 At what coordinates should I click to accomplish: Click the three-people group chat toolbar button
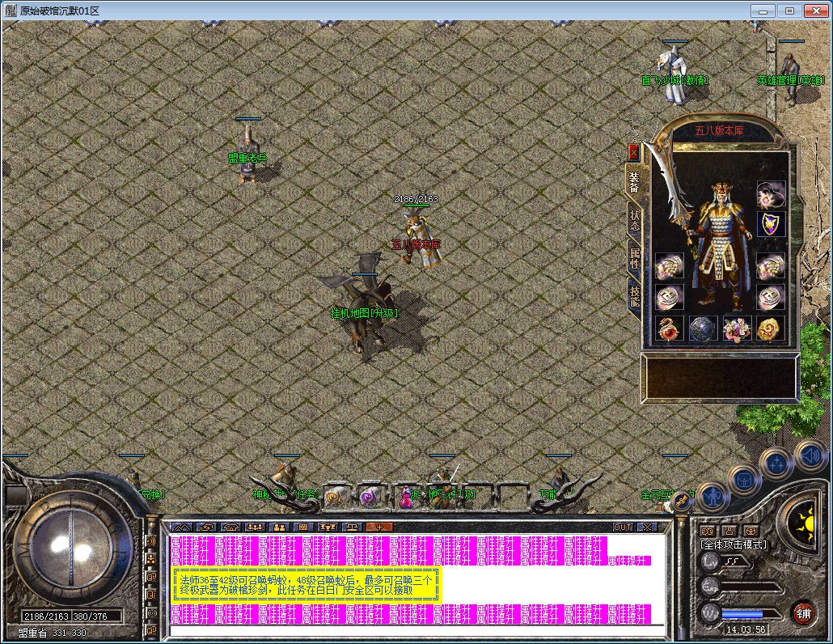(256, 527)
